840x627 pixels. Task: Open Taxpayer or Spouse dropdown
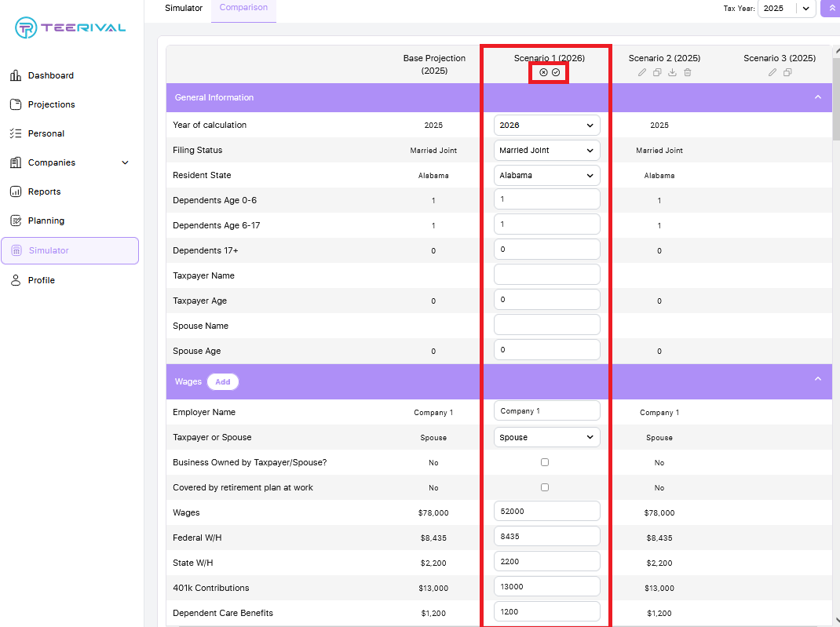pos(546,437)
